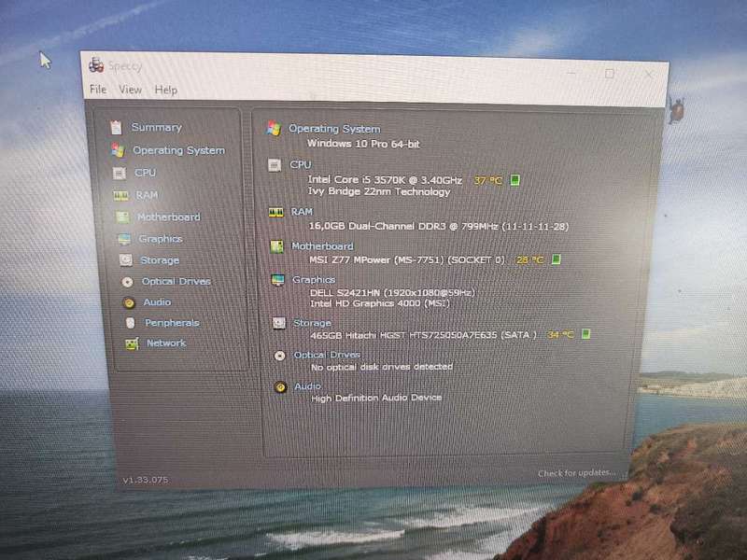Click the Operating System heading link
Image resolution: width=747 pixels, height=560 pixels.
(x=334, y=129)
